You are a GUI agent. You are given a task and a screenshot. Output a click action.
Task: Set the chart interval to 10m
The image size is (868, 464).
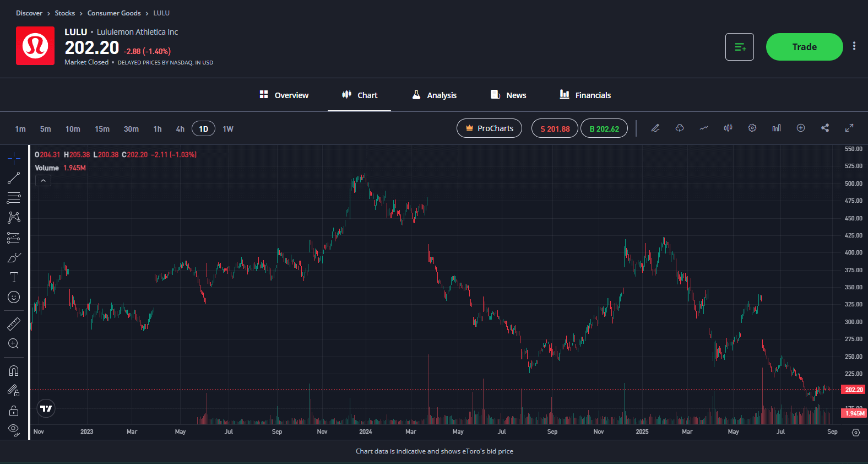[73, 129]
